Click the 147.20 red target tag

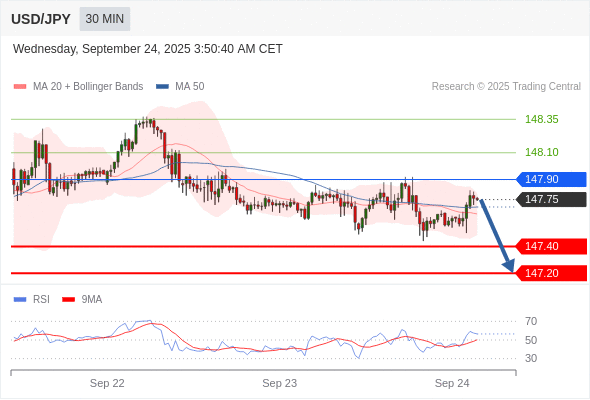[551, 273]
